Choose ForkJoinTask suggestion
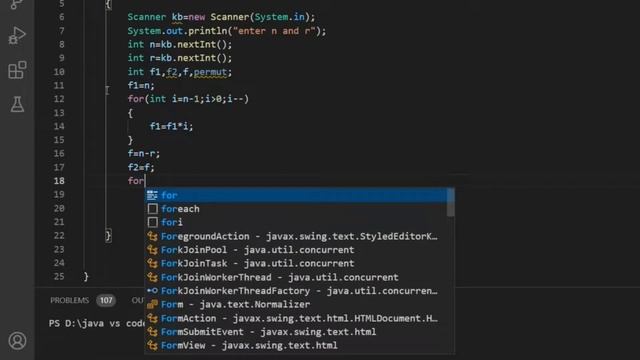This screenshot has height=360, width=640. [x=296, y=263]
